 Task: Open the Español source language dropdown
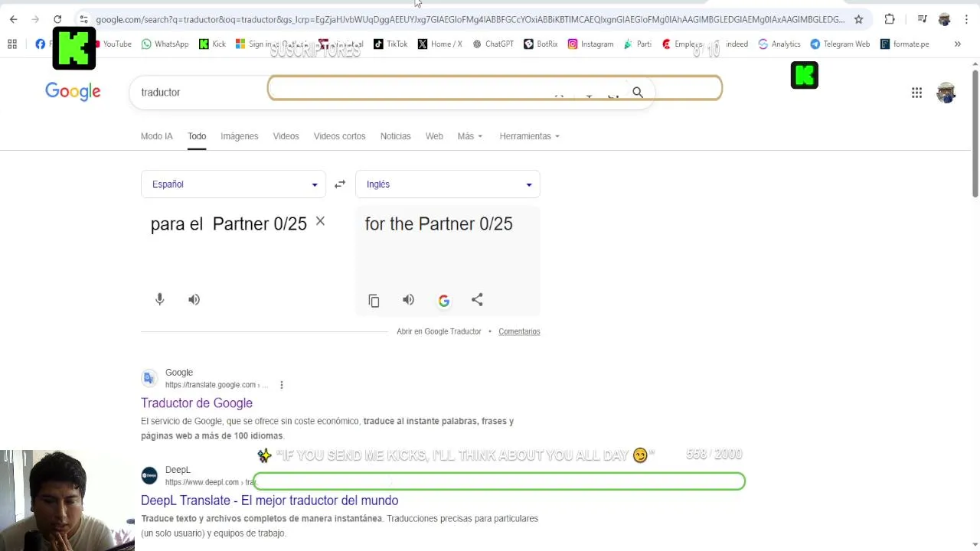click(x=233, y=184)
